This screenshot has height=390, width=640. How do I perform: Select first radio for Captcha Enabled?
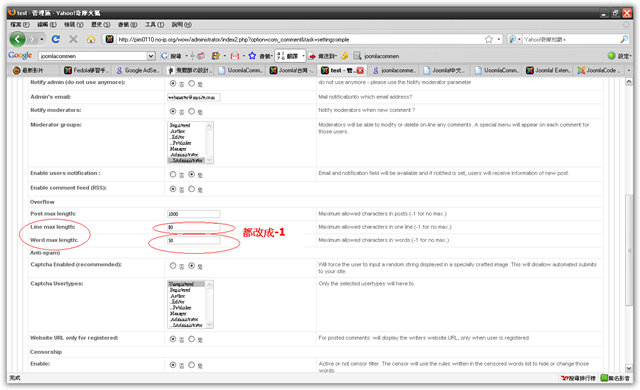click(x=173, y=266)
